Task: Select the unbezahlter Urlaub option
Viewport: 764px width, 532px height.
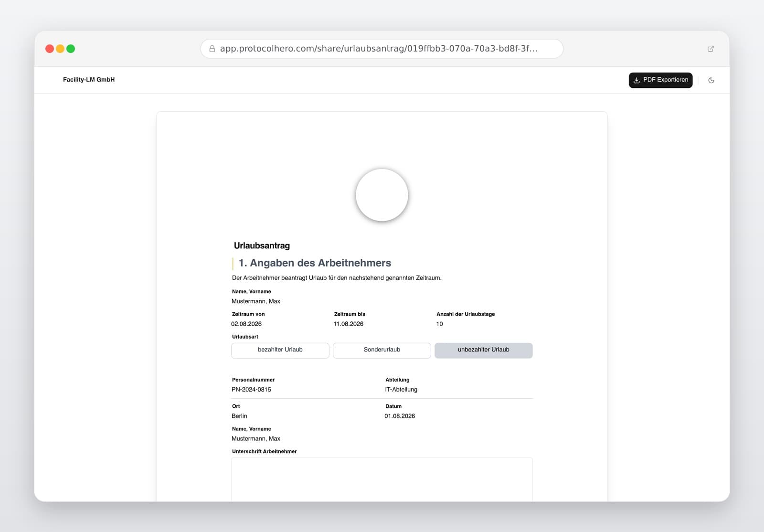Action: (x=483, y=350)
